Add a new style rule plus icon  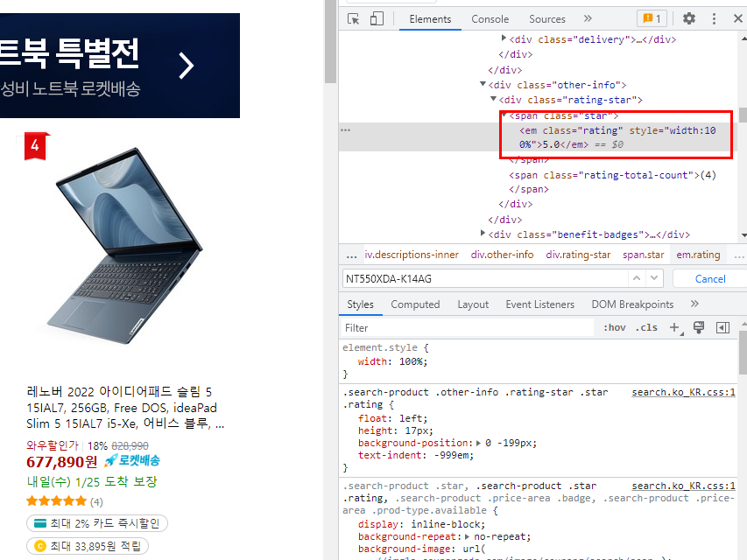(675, 327)
